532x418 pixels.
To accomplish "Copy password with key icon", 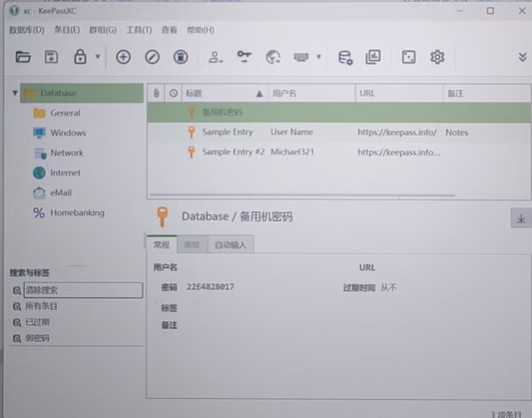I will tap(244, 57).
